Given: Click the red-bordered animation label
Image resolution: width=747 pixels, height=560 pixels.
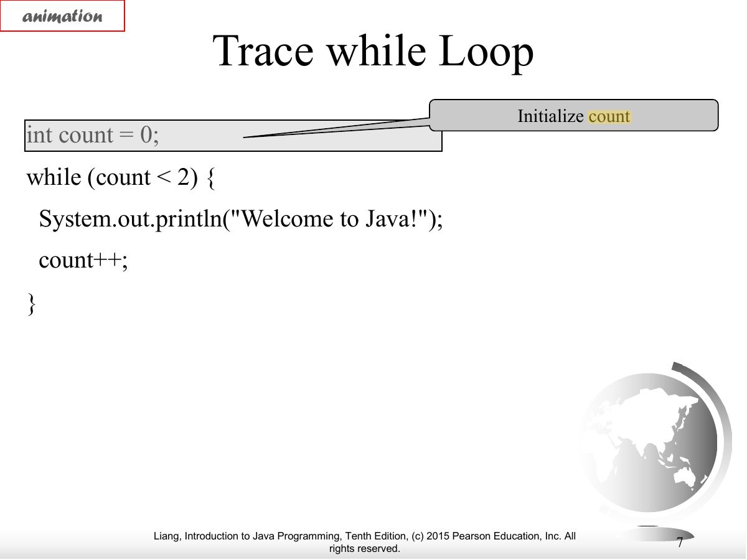Looking at the screenshot, I should click(x=62, y=16).
